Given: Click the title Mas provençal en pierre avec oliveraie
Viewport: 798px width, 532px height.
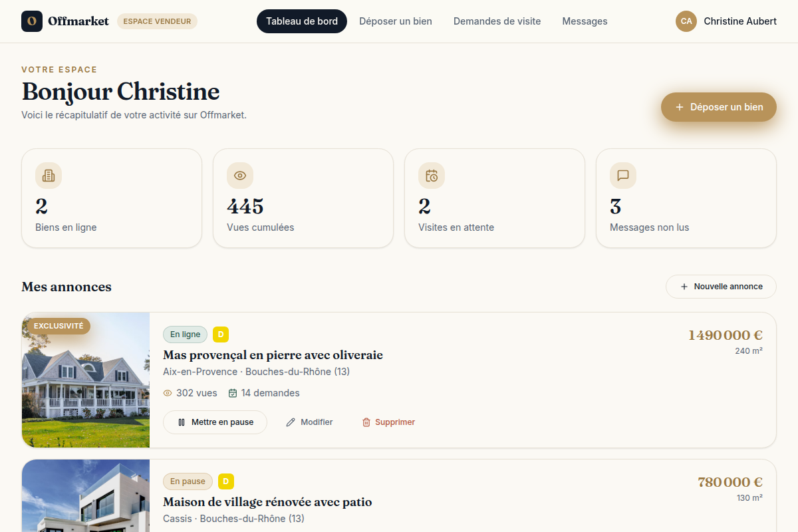Looking at the screenshot, I should pos(273,355).
